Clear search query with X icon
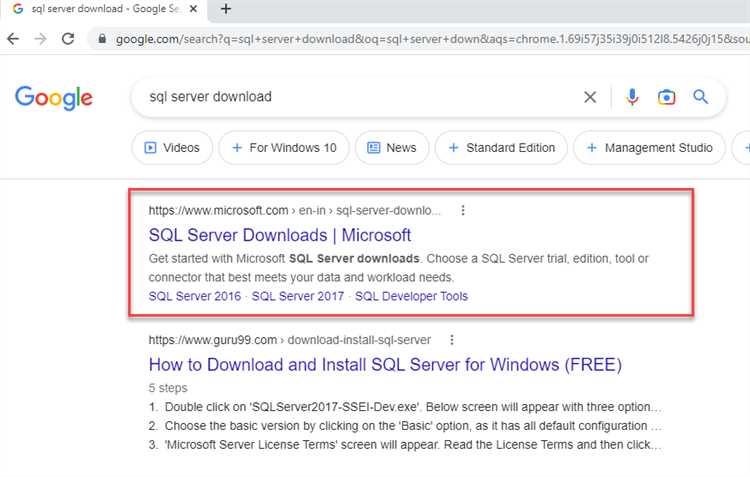 tap(590, 97)
